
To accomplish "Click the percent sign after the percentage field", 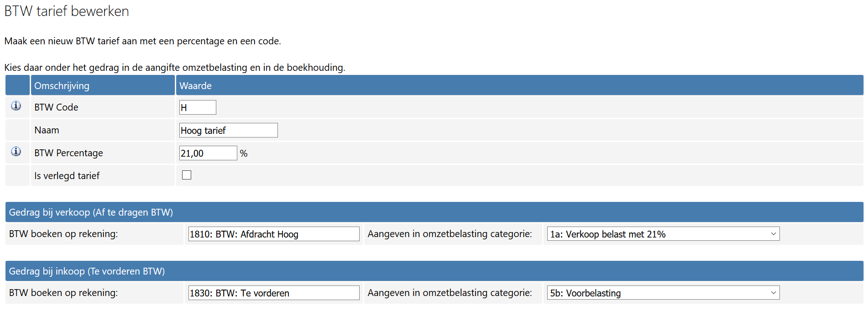I will [x=244, y=153].
